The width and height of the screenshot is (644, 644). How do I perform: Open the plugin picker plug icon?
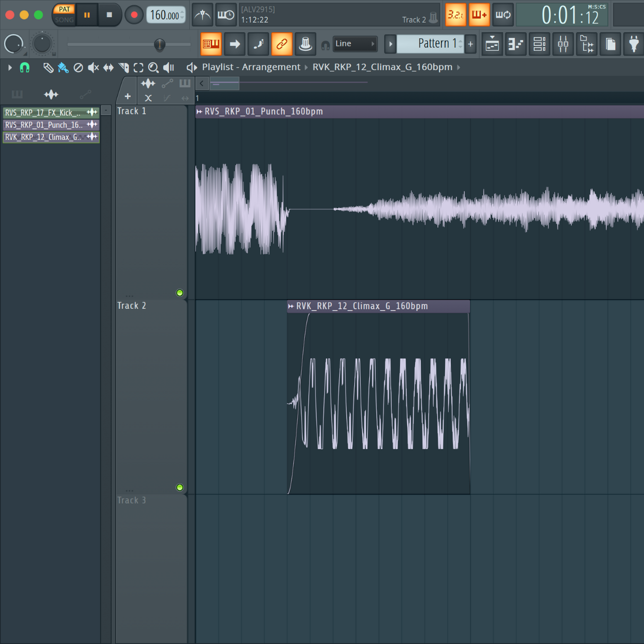[x=634, y=44]
